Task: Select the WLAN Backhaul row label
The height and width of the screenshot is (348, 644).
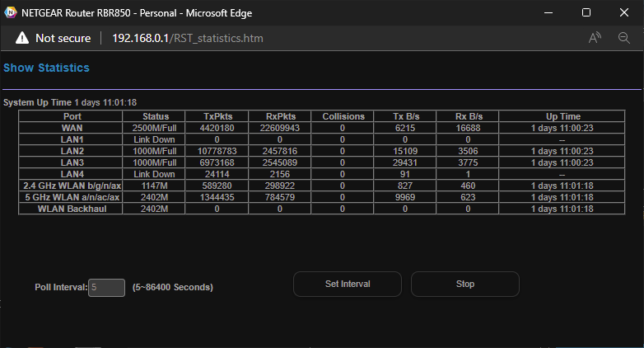Action: [x=72, y=209]
